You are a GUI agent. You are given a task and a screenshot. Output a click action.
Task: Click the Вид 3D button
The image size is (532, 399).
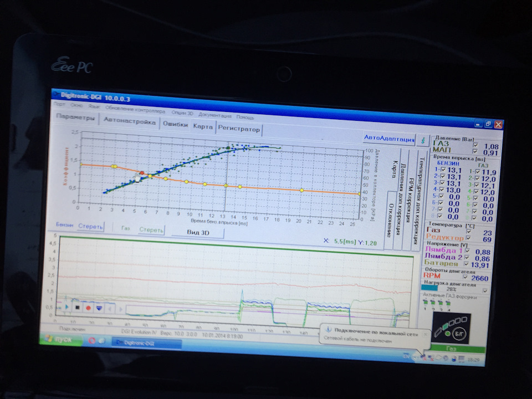198,232
